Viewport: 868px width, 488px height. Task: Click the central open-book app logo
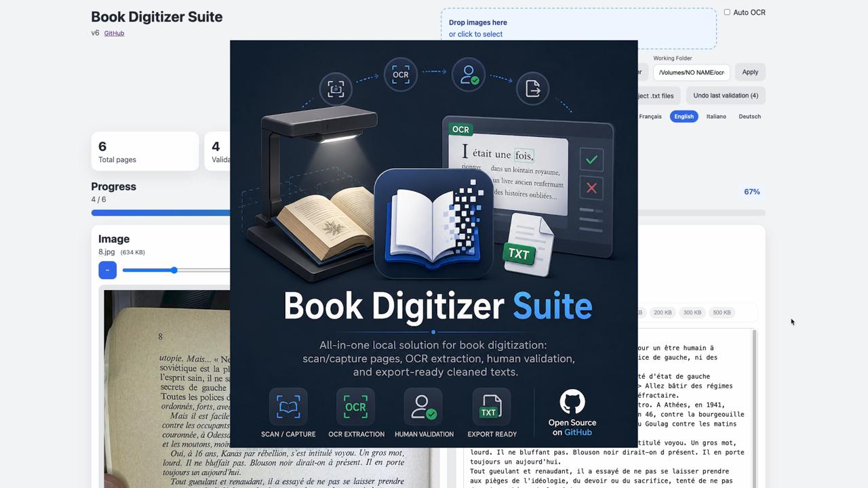[x=433, y=224]
